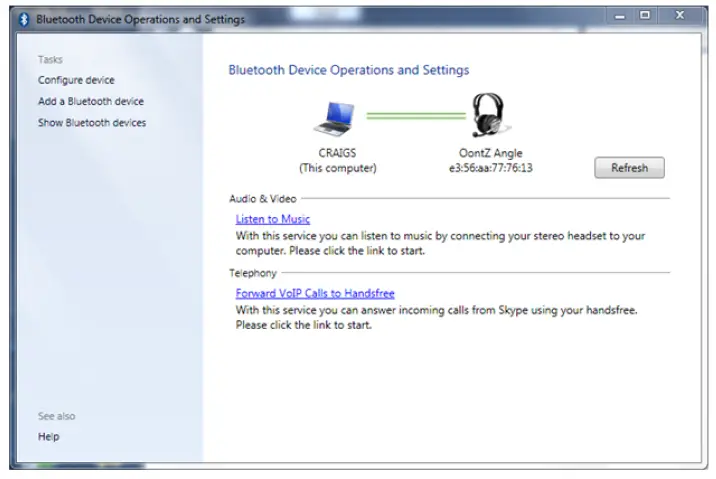
Task: Choose Show Bluetooth devices
Action: 92,123
